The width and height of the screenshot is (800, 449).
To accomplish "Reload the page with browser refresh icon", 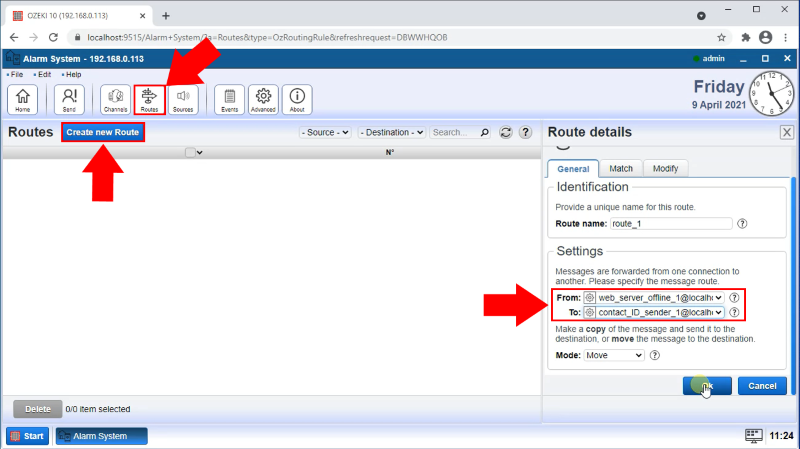I will click(x=53, y=37).
